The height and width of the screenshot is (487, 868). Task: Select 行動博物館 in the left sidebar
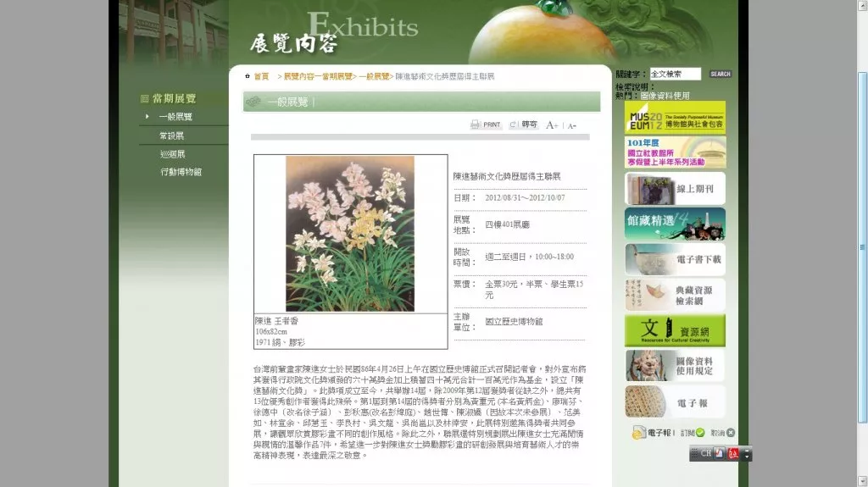click(x=181, y=172)
